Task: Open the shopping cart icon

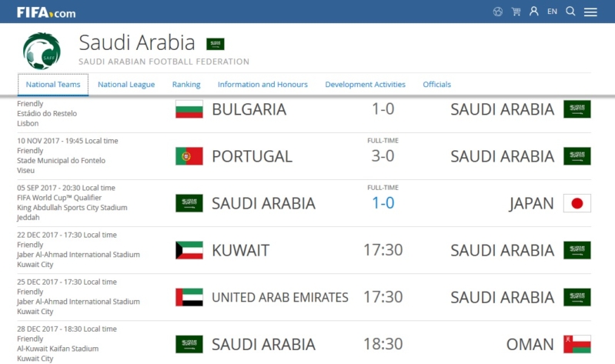Action: click(x=516, y=12)
